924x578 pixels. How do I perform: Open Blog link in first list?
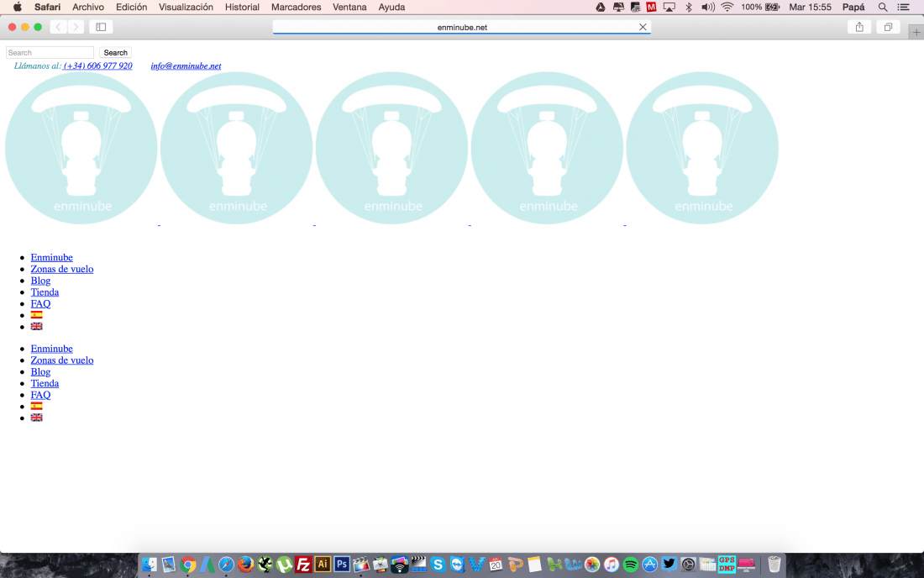40,281
